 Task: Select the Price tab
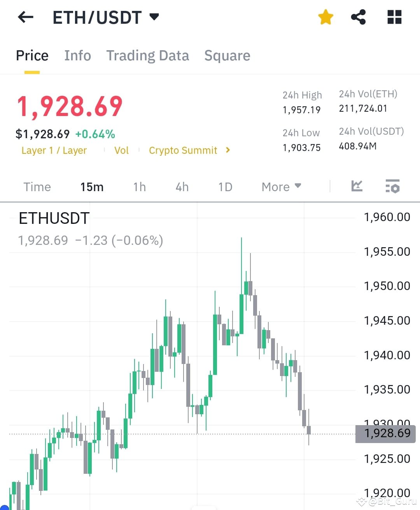[32, 56]
